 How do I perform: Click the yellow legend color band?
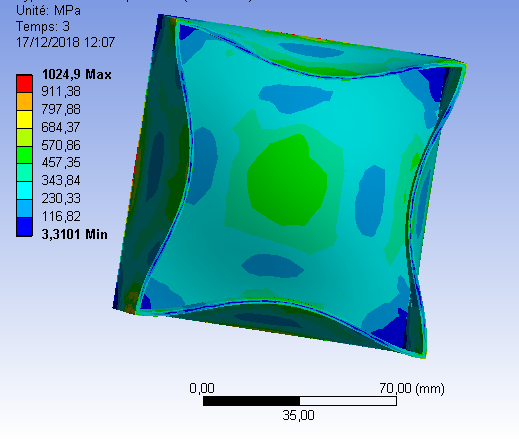click(24, 119)
